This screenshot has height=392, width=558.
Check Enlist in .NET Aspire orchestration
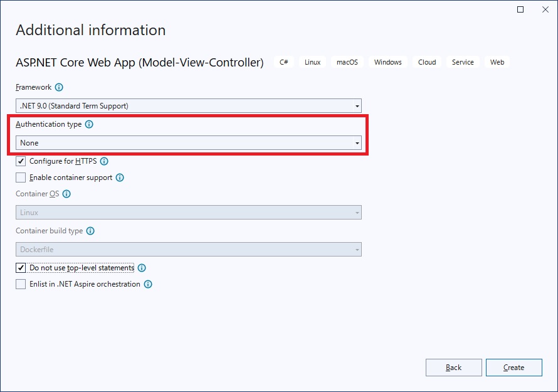point(21,284)
